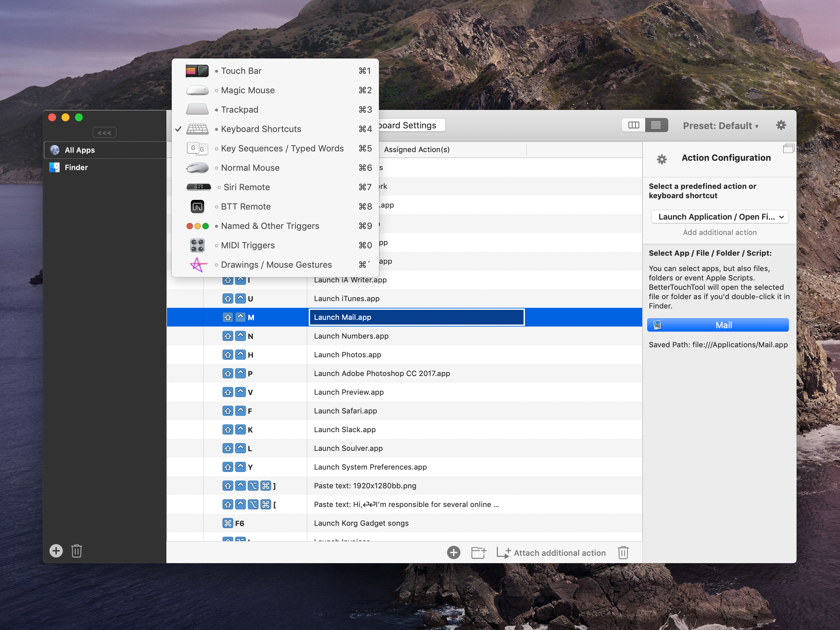Select Key Sequences / Typed Words entry

(275, 148)
